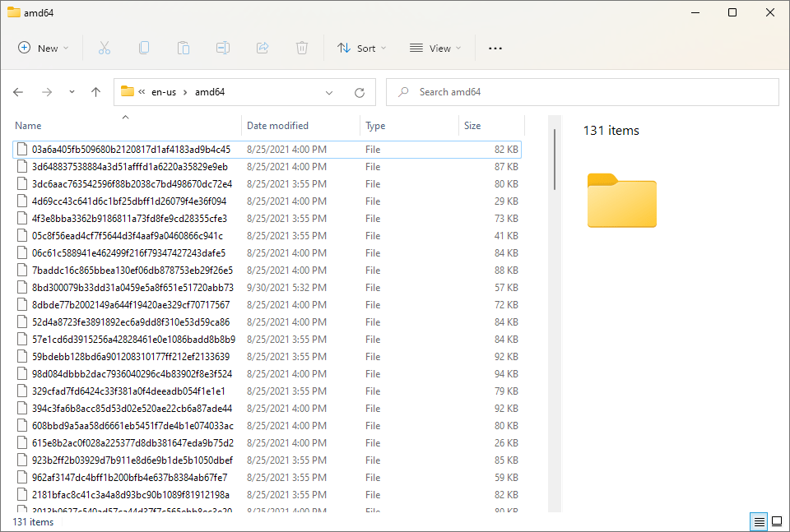Screen dimensions: 790x532
Task: Click the Paste clipboard icon
Action: point(184,49)
